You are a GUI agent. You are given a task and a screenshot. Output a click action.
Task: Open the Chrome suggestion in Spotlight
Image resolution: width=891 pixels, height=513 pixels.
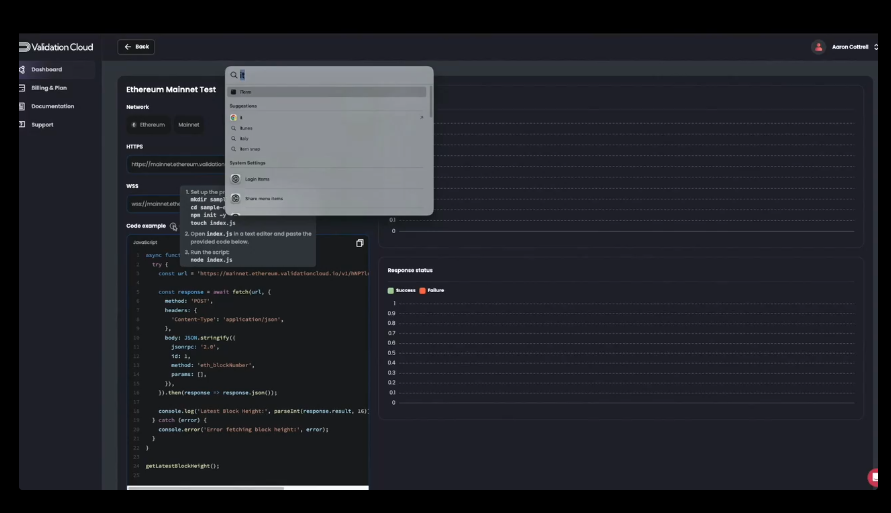[x=327, y=118]
